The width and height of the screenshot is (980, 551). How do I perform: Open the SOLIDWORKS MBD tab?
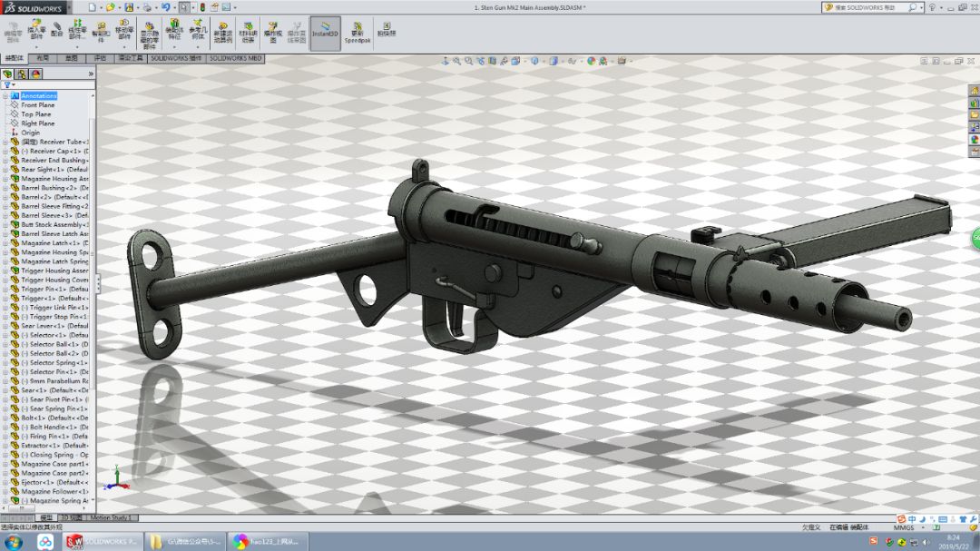click(x=237, y=57)
